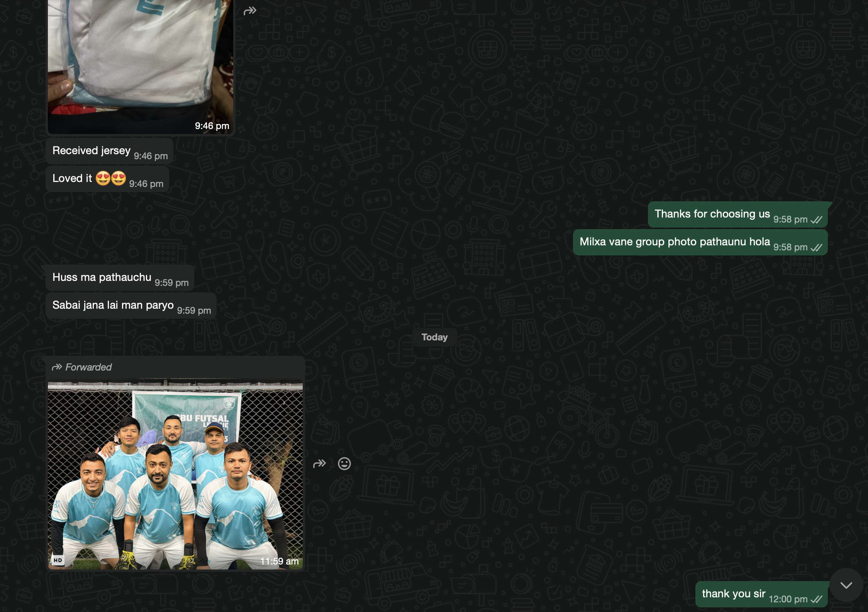Click 'Sabai jana lai man paryo' message
This screenshot has width=868, height=612.
coord(113,305)
